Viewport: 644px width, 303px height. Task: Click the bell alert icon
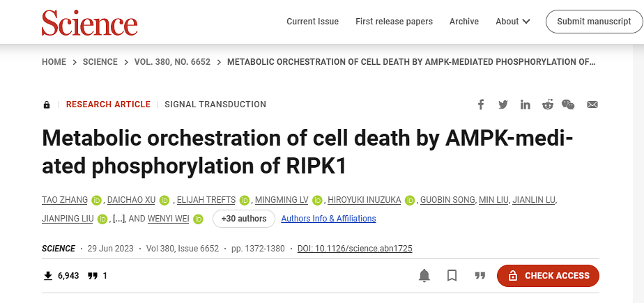424,276
